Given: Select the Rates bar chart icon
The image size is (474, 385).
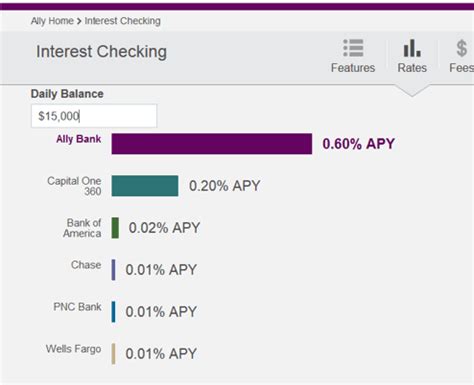Looking at the screenshot, I should pyautogui.click(x=412, y=48).
